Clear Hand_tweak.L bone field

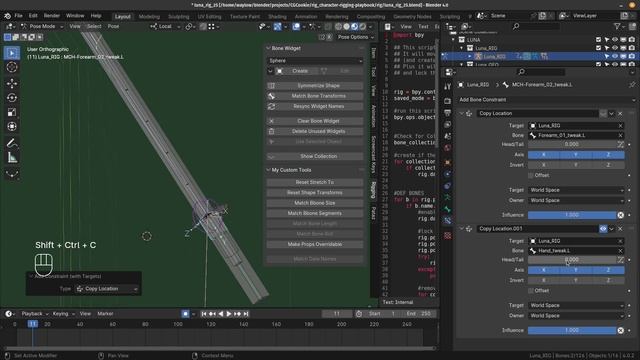pos(620,251)
